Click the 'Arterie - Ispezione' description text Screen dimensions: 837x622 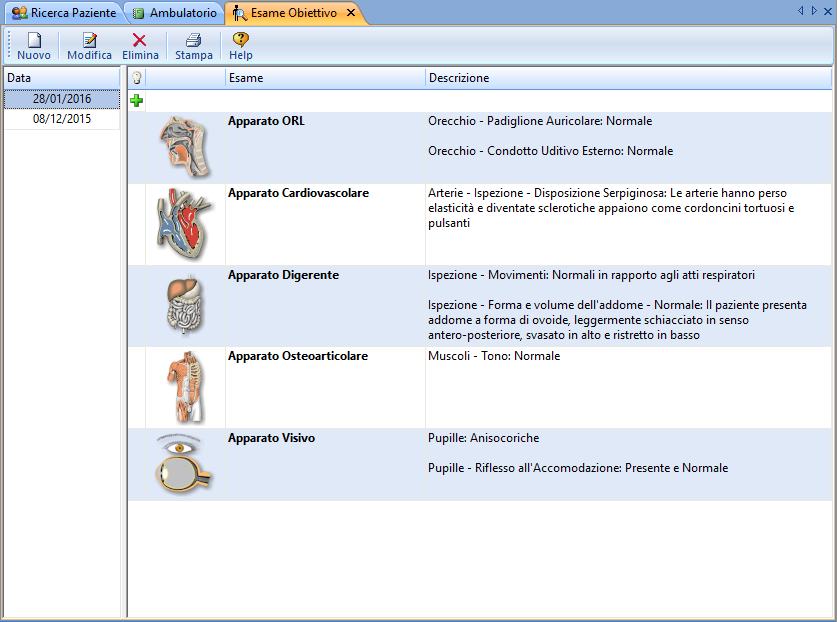[x=611, y=208]
